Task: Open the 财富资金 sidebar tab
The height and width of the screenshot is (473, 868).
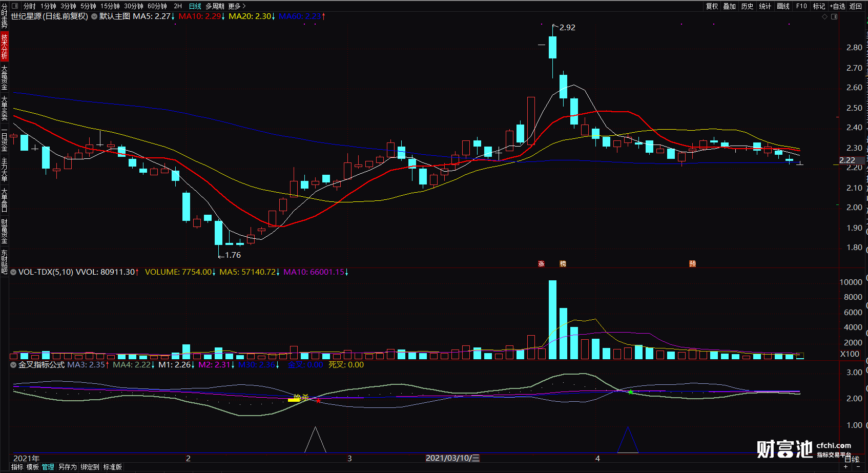Action: click(4, 232)
